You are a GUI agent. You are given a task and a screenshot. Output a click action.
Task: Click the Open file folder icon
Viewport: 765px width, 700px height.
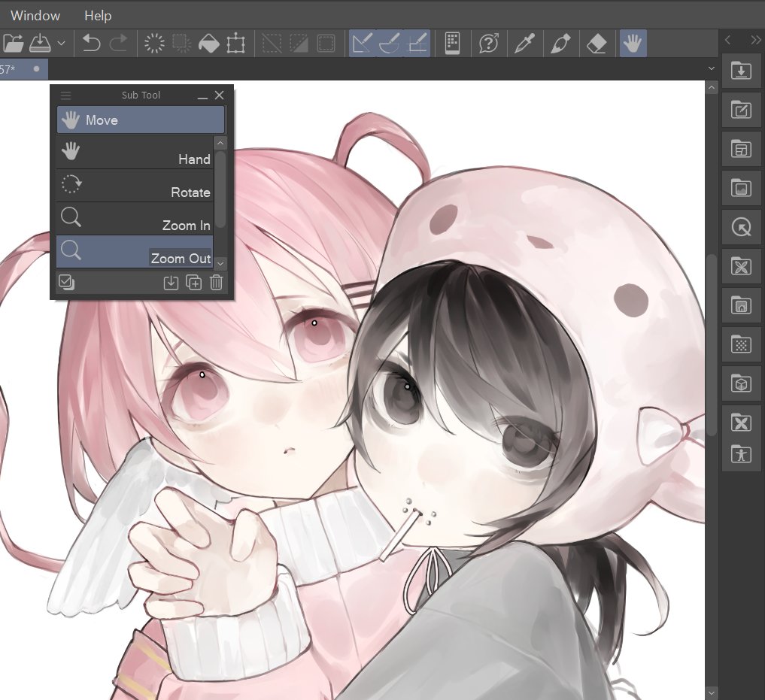[x=13, y=44]
